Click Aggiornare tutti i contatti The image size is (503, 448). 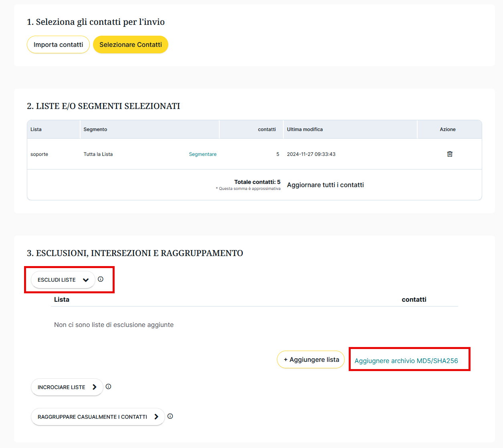tap(325, 185)
